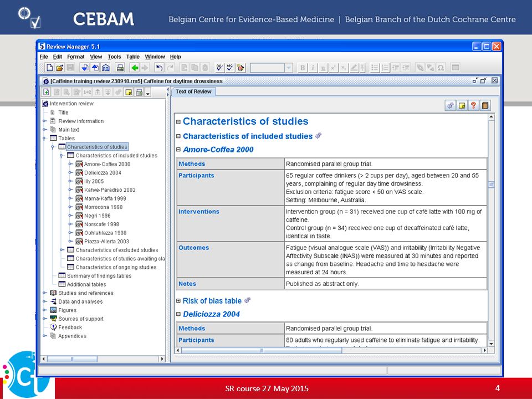Toggle underline formatting button

(323, 68)
